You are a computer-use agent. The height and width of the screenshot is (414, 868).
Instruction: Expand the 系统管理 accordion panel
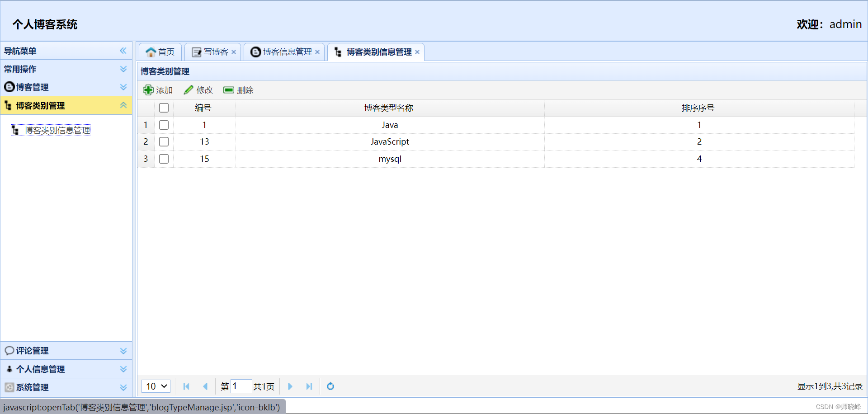123,387
